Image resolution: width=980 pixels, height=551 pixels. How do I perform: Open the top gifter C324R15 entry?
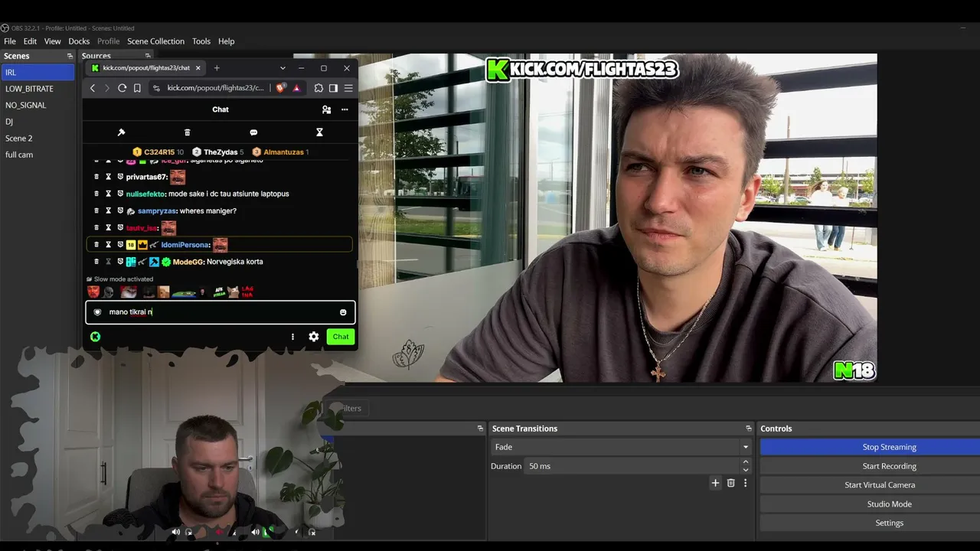pos(158,152)
